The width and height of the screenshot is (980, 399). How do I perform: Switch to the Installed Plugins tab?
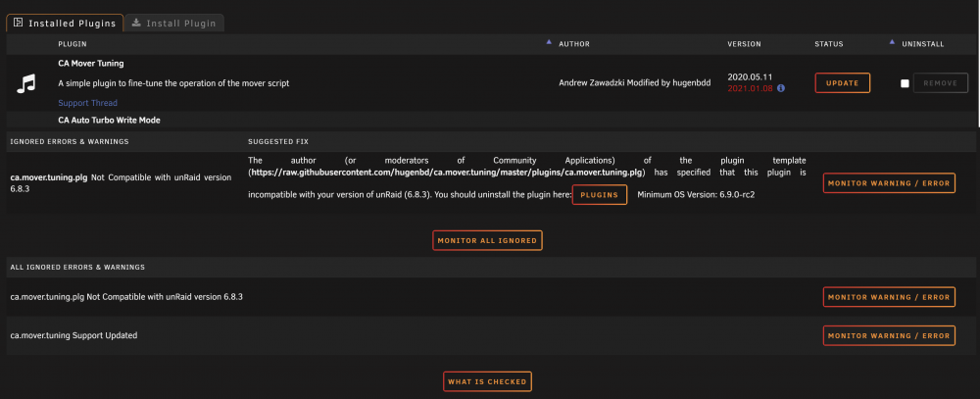point(65,24)
